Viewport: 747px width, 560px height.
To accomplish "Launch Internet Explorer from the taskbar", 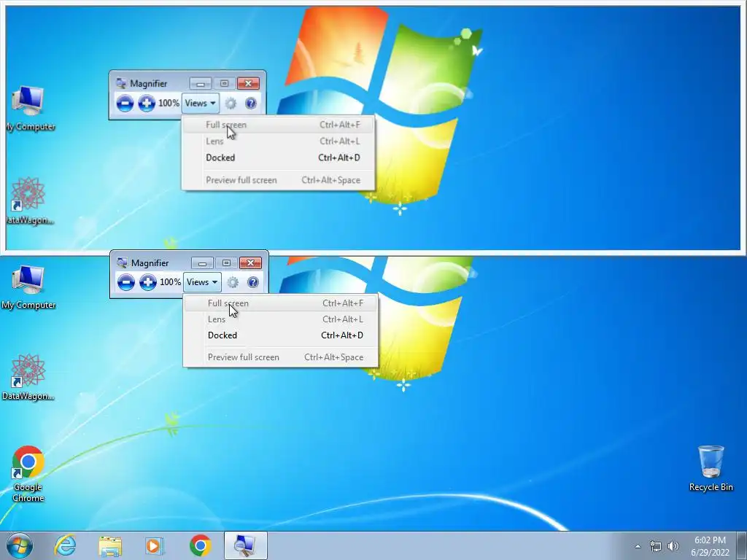I will pyautogui.click(x=65, y=545).
